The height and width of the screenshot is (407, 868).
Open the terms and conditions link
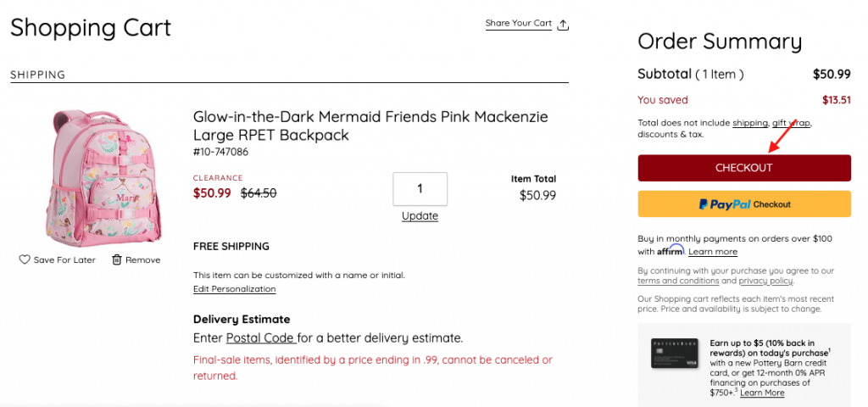point(678,281)
